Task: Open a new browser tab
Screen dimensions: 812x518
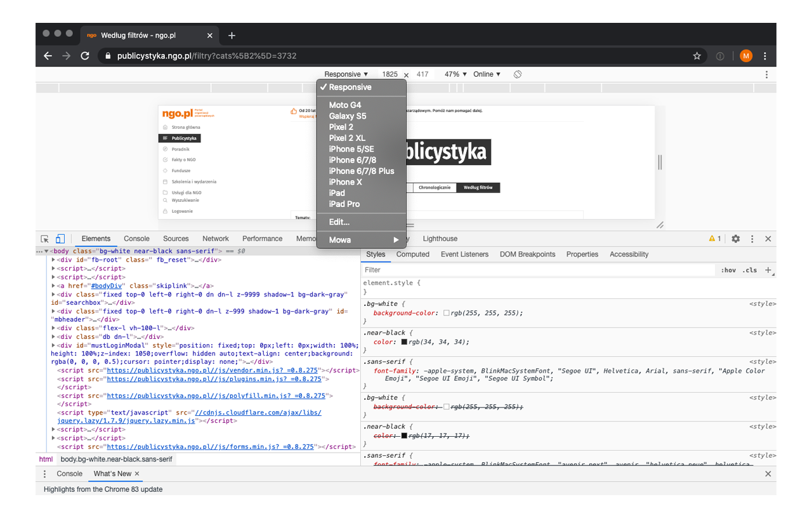Action: (x=232, y=36)
